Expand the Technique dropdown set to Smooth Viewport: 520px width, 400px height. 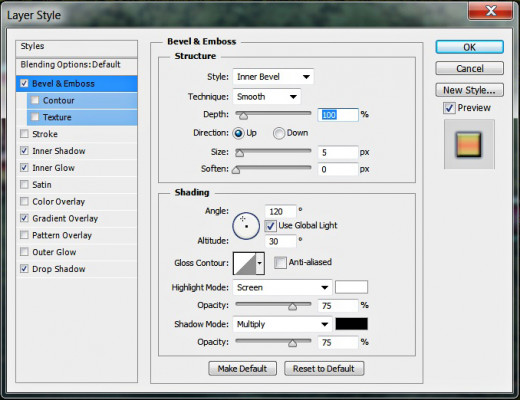point(267,97)
